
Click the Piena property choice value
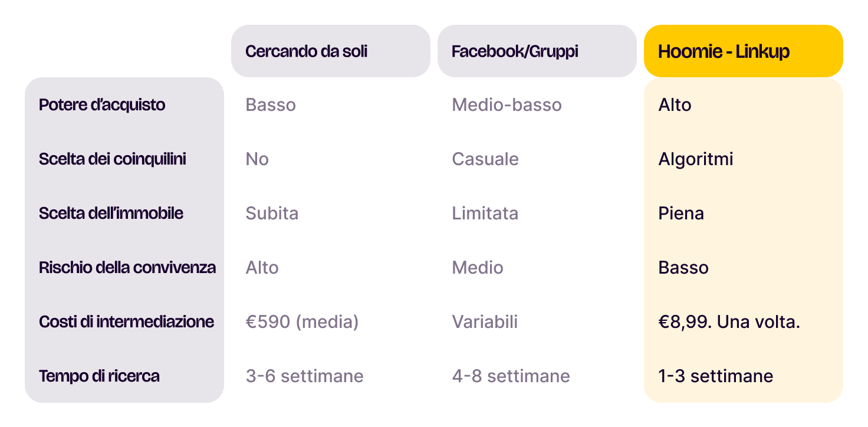pyautogui.click(x=681, y=213)
